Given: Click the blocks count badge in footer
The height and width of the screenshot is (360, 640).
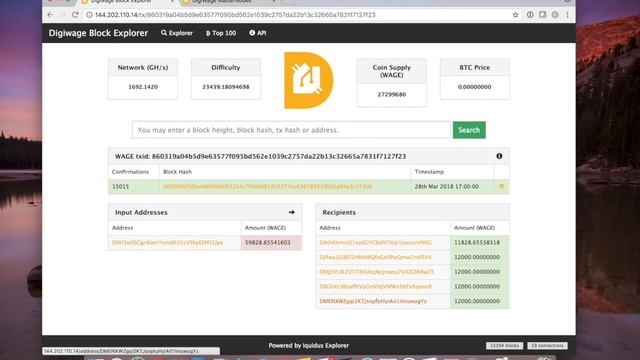Looking at the screenshot, I should pos(504,346).
